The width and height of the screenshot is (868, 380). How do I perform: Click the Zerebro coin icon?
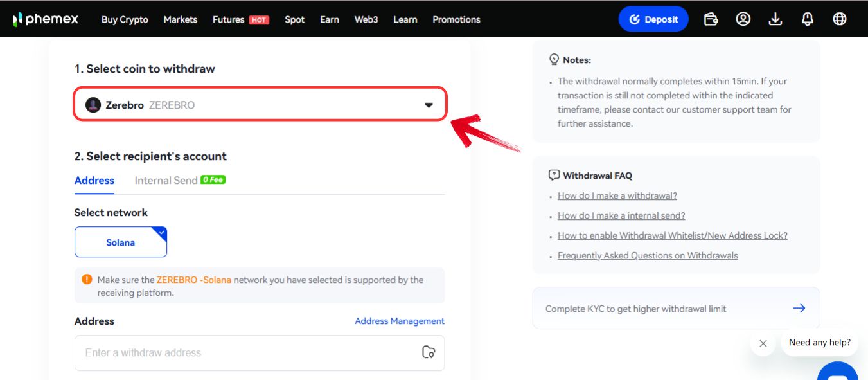93,105
